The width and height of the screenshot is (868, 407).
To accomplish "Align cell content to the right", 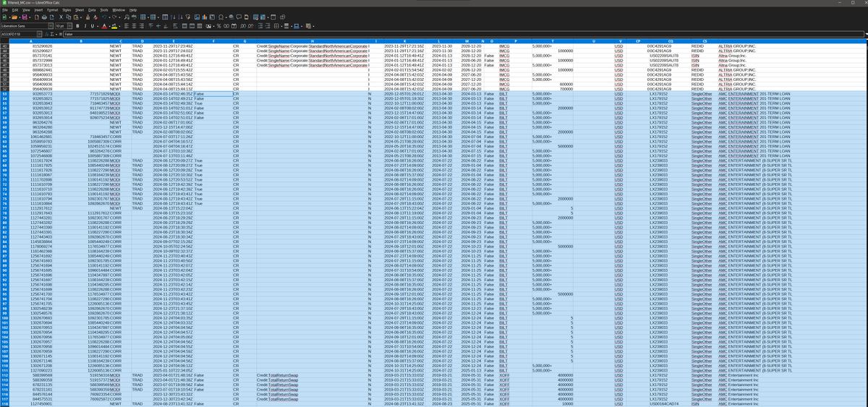I will click(x=142, y=26).
